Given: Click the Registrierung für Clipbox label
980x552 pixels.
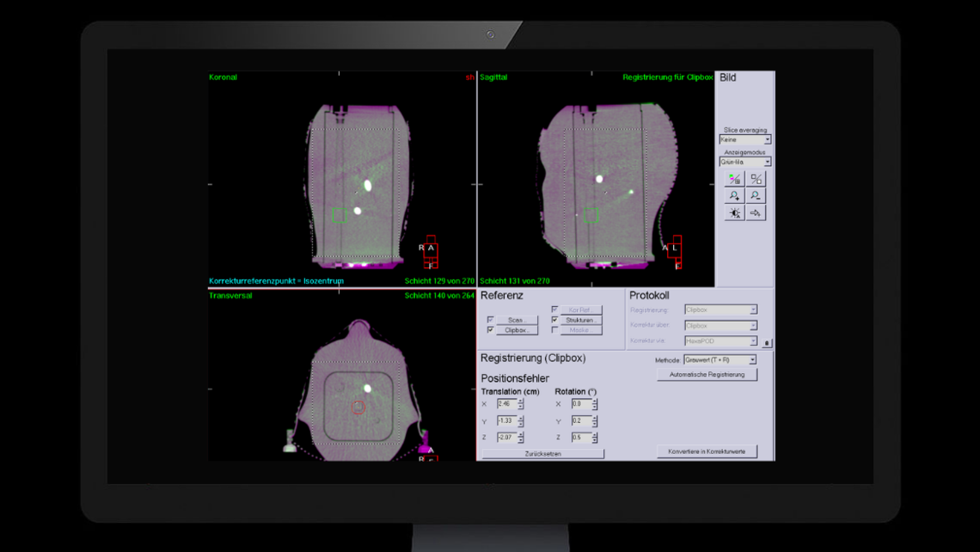Looking at the screenshot, I should 668,77.
